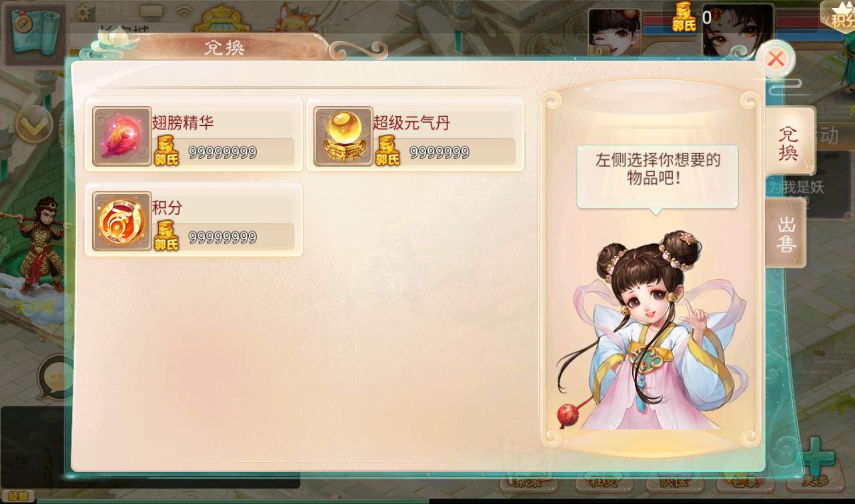Open the chat bubble icon on left

[x=53, y=377]
